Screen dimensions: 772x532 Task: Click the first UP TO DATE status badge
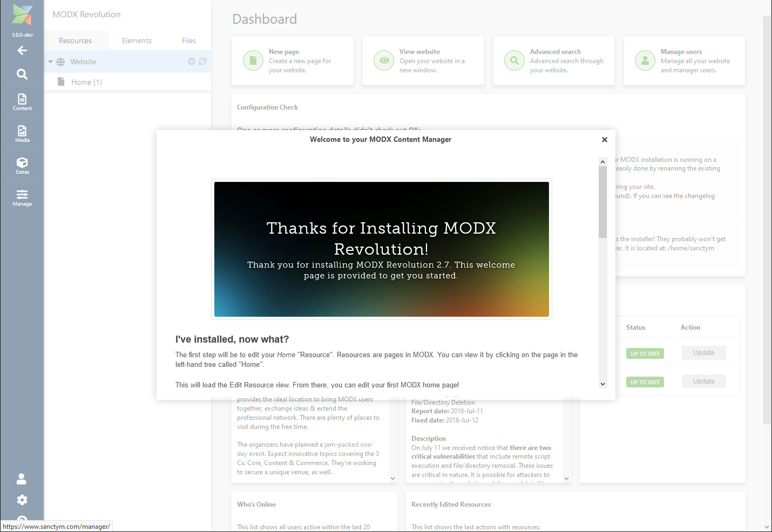pyautogui.click(x=645, y=353)
